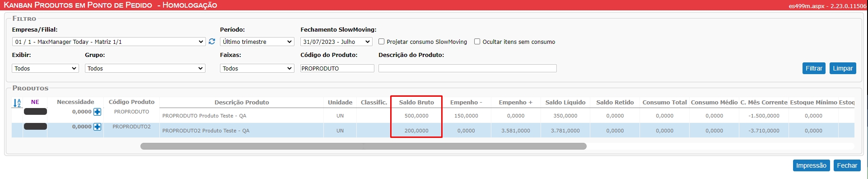This screenshot has width=868, height=179.
Task: Open the Exibir dropdown
Action: [x=45, y=68]
